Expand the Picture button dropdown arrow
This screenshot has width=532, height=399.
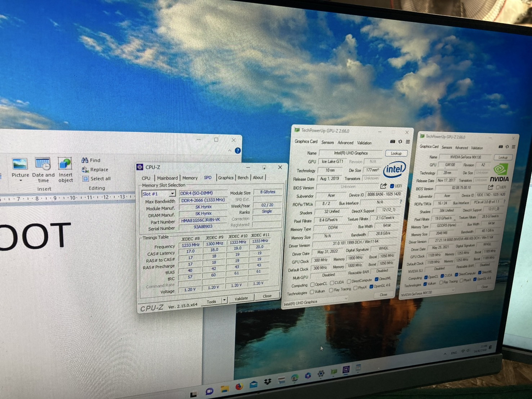pos(21,181)
